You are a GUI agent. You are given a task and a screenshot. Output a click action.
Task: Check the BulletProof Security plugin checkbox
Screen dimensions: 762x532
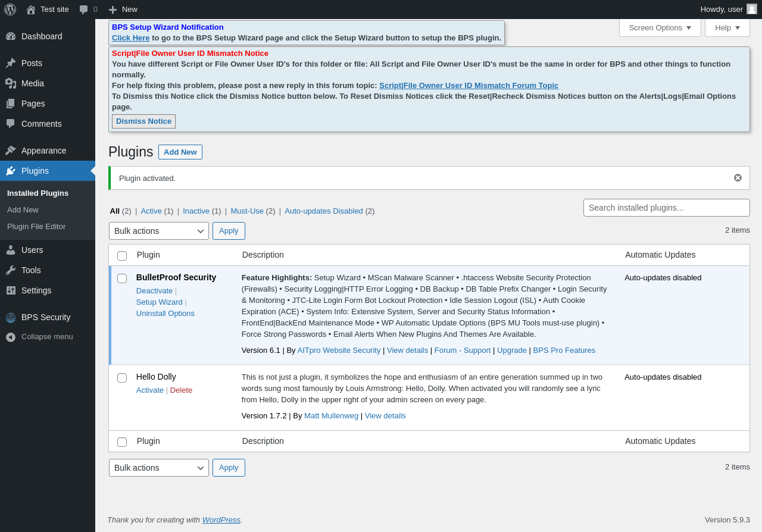(122, 278)
